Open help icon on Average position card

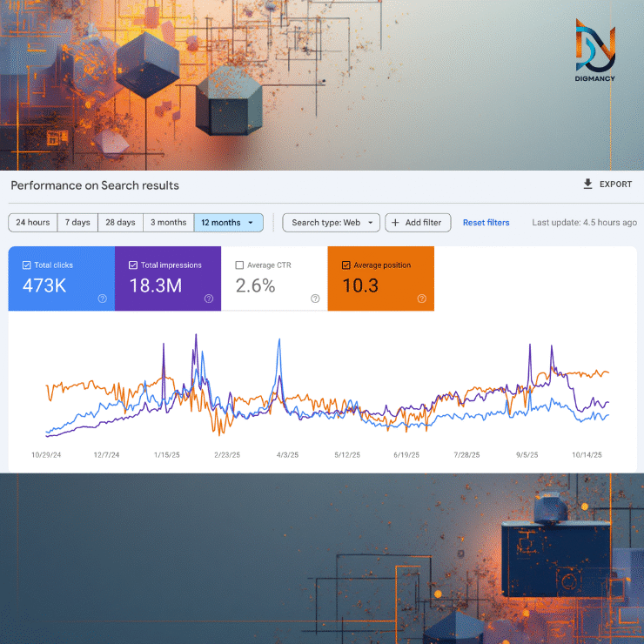(421, 299)
